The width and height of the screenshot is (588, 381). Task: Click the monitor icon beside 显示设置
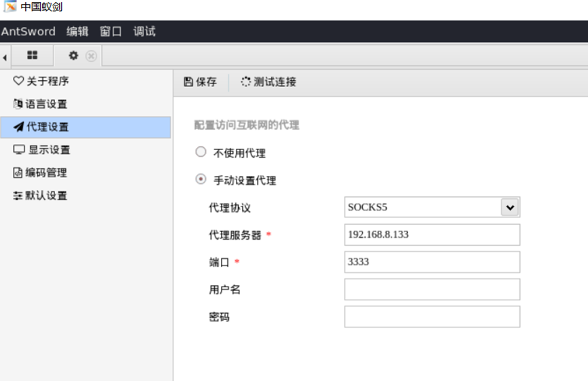pyautogui.click(x=19, y=149)
